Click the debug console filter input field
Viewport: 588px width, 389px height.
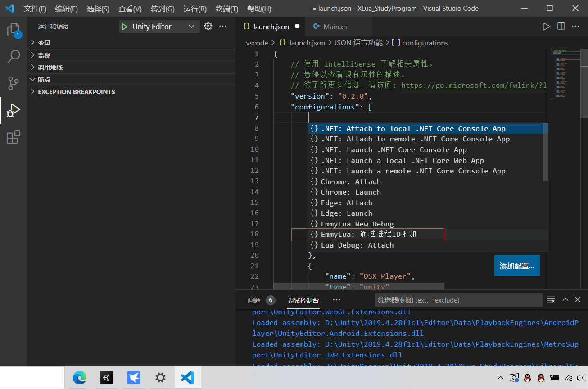pos(458,299)
